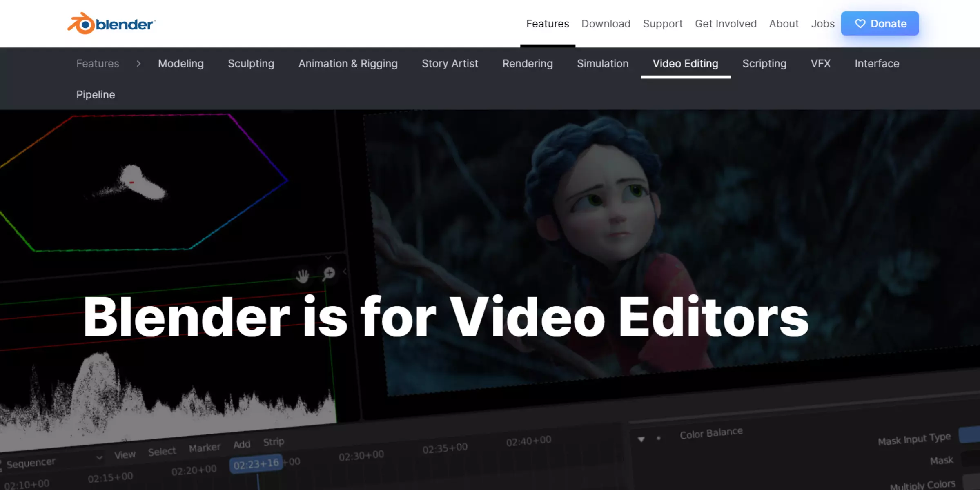This screenshot has width=980, height=490.
Task: Click the Multiply Colors label
Action: 923,485
